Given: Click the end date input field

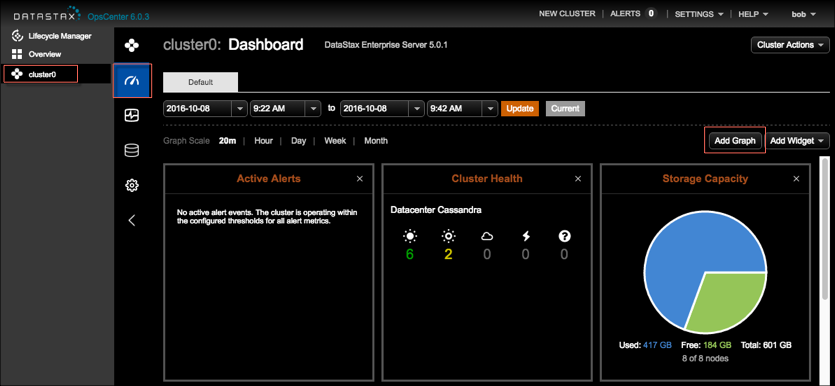Looking at the screenshot, I should (x=374, y=108).
